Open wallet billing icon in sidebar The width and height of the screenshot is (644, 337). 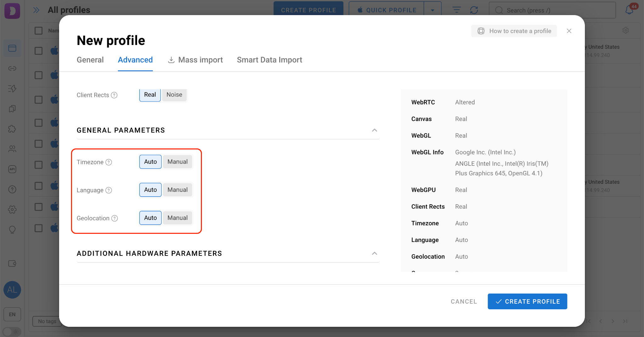point(12,263)
